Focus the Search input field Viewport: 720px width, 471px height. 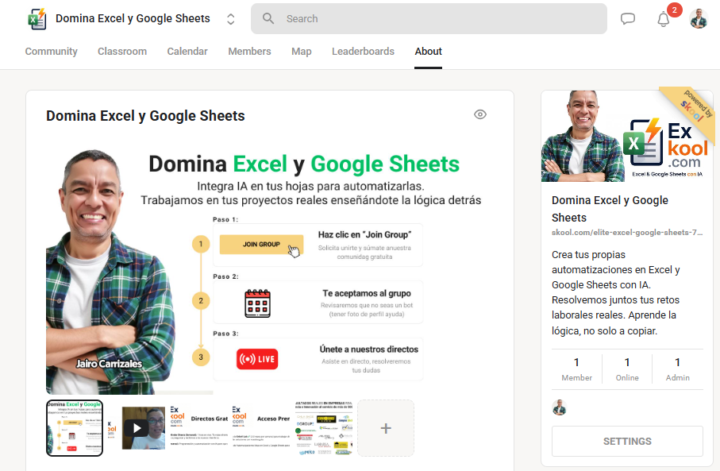(428, 19)
